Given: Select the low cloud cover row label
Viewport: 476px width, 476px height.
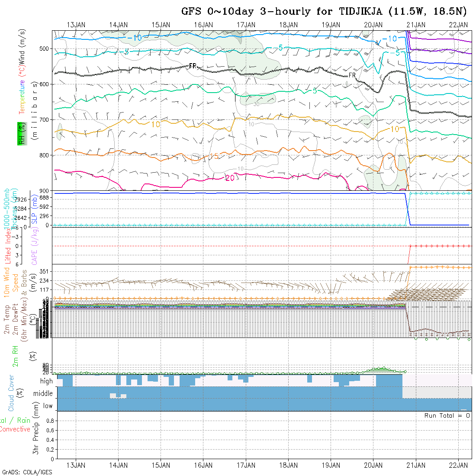Looking at the screenshot, I should coord(48,406).
